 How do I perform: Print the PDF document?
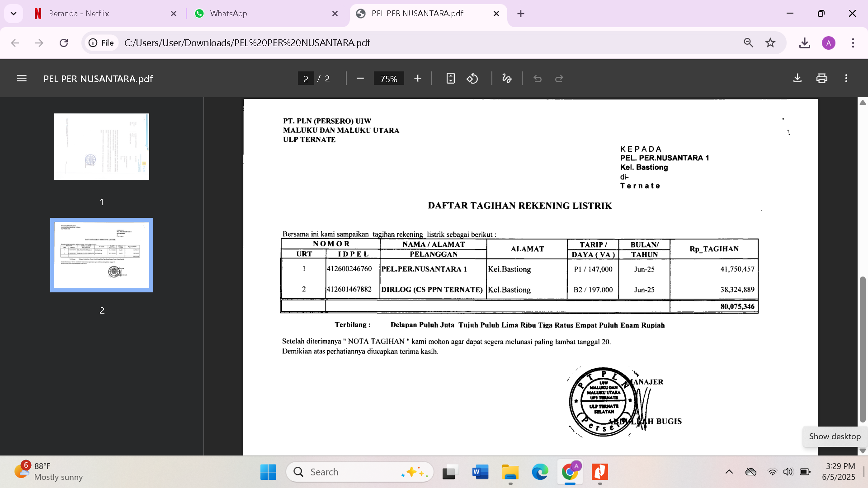point(822,79)
